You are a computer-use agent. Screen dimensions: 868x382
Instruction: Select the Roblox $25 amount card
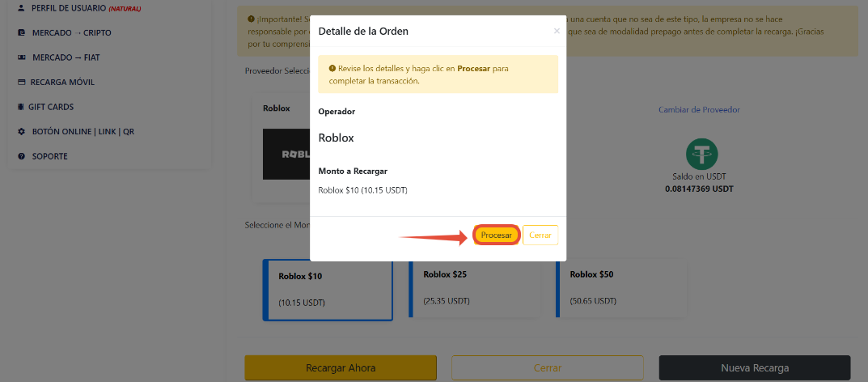(x=474, y=290)
